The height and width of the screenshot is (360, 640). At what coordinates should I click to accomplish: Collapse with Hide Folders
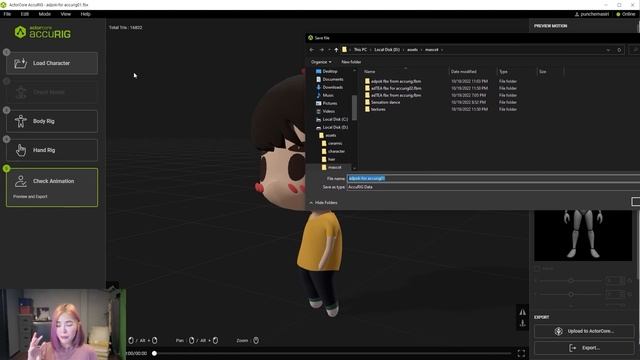click(323, 203)
